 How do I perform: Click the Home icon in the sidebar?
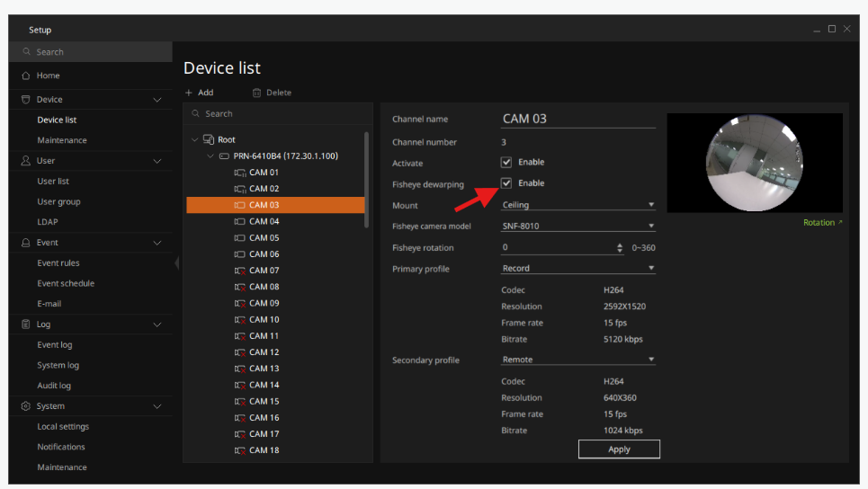tap(26, 76)
